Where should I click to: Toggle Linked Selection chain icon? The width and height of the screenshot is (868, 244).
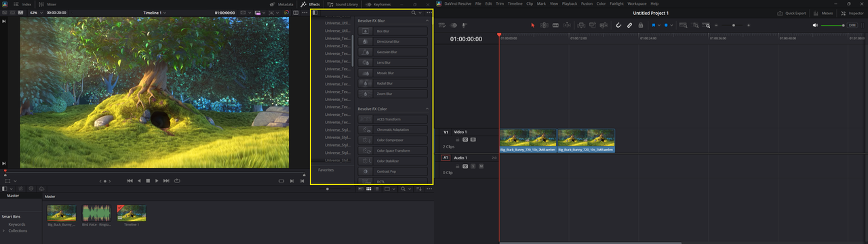(629, 25)
